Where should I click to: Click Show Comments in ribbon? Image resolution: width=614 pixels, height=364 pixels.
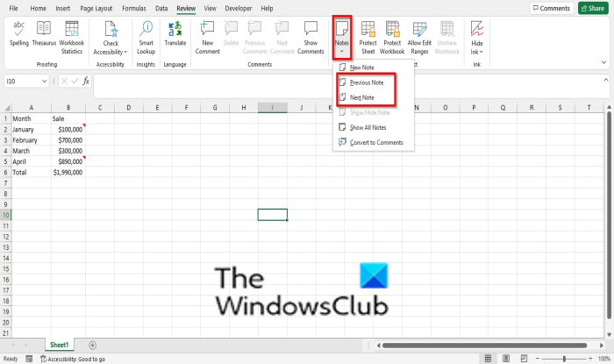click(311, 38)
